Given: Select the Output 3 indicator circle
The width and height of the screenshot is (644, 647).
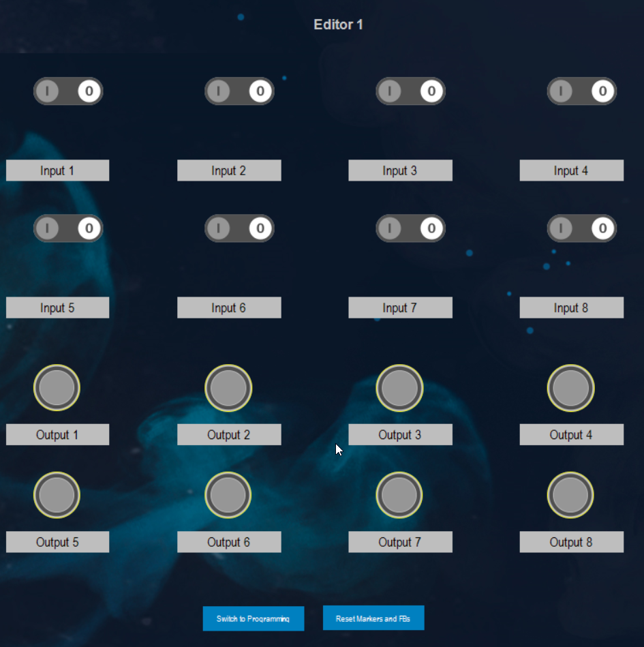Looking at the screenshot, I should pyautogui.click(x=399, y=387).
